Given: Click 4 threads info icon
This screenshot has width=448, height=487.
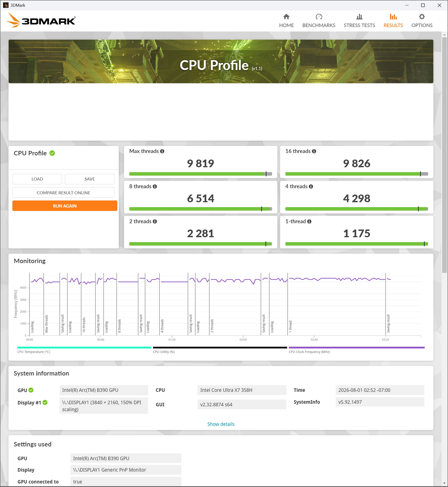Looking at the screenshot, I should tap(311, 186).
